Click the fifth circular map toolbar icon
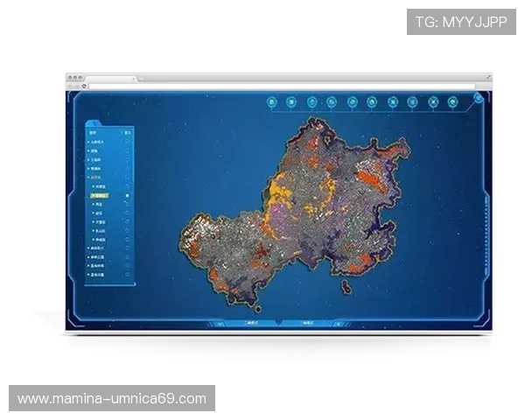Image resolution: width=525 pixels, height=420 pixels. click(353, 103)
